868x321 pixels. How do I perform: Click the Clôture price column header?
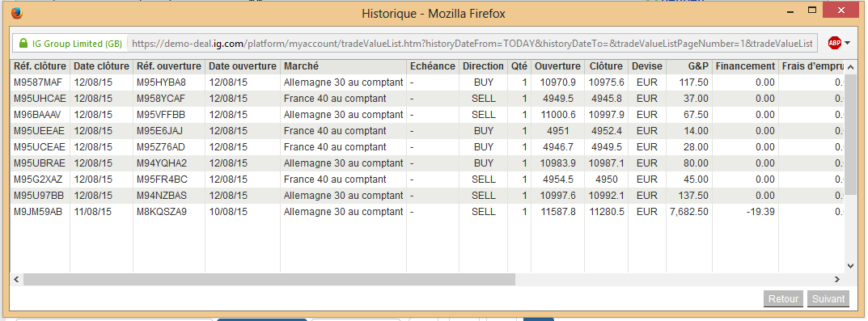(x=606, y=65)
